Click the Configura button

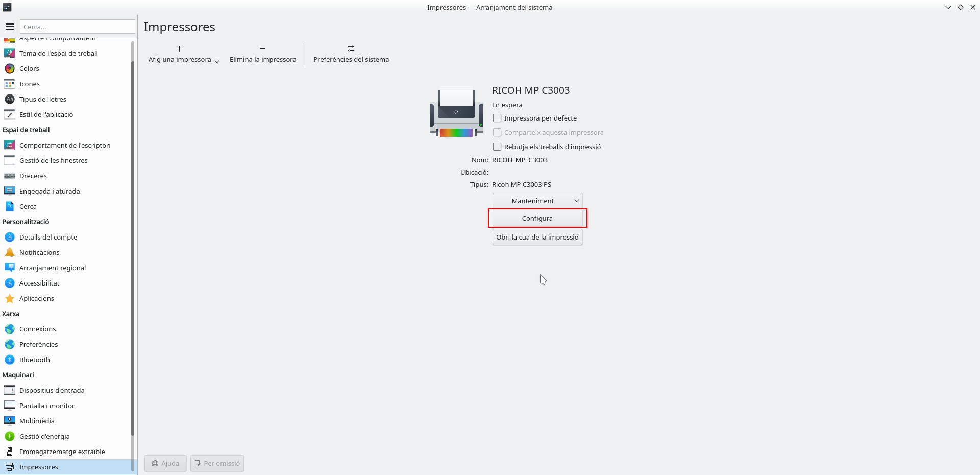pyautogui.click(x=537, y=218)
